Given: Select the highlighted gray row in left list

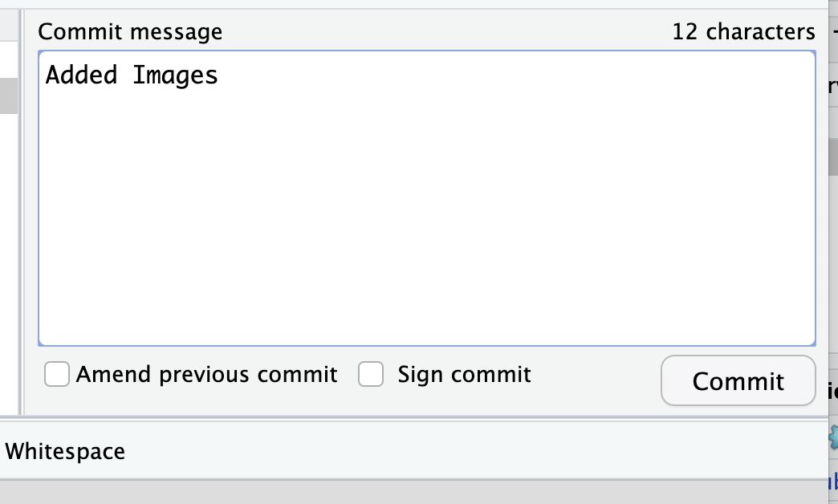Looking at the screenshot, I should click(8, 96).
